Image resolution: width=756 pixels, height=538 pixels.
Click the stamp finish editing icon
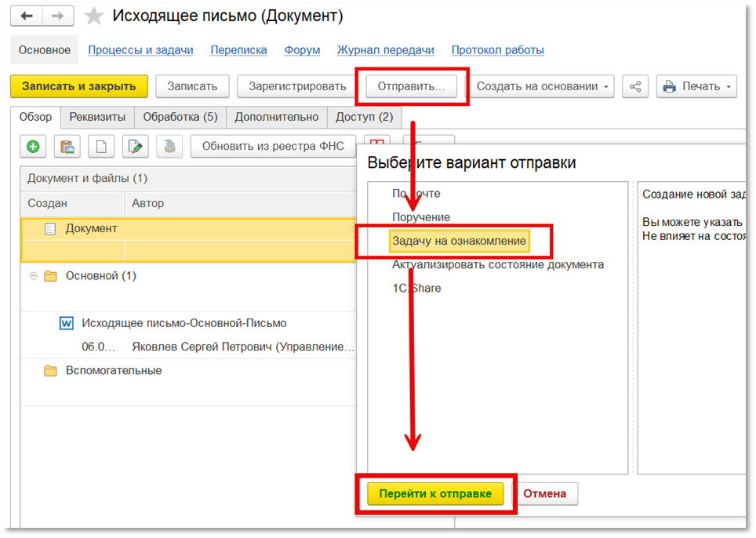(x=169, y=147)
